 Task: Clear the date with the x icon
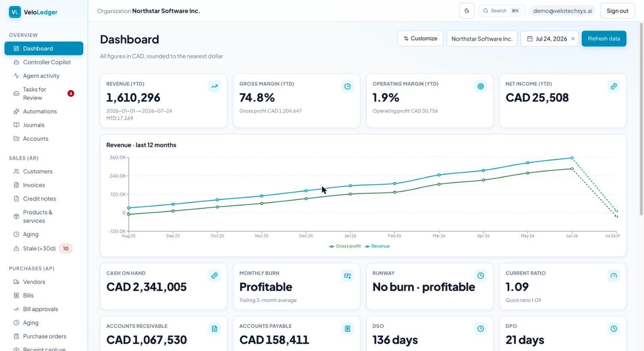(573, 39)
